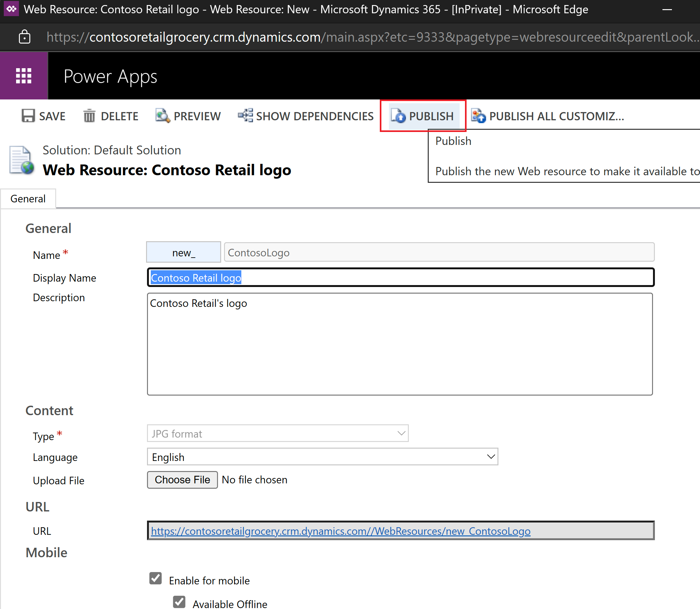Click 'Solution: Default Solution' text
Viewport: 700px width, 609px height.
[112, 150]
